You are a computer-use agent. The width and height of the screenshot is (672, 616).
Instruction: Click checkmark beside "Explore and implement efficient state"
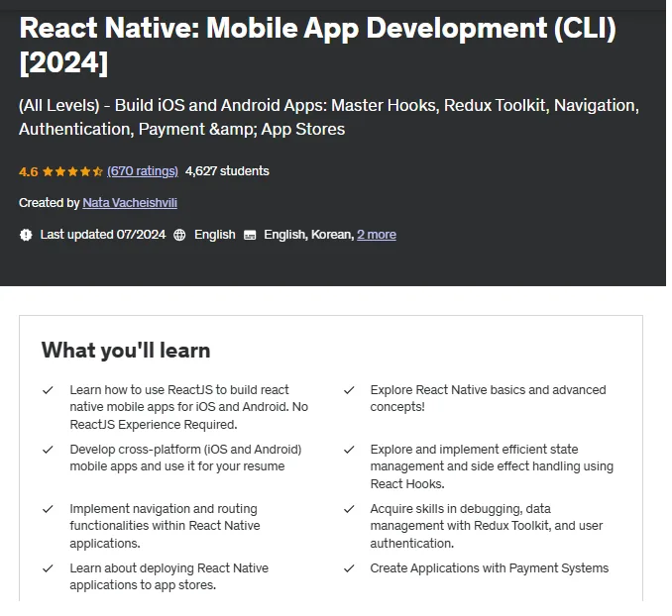(x=349, y=450)
